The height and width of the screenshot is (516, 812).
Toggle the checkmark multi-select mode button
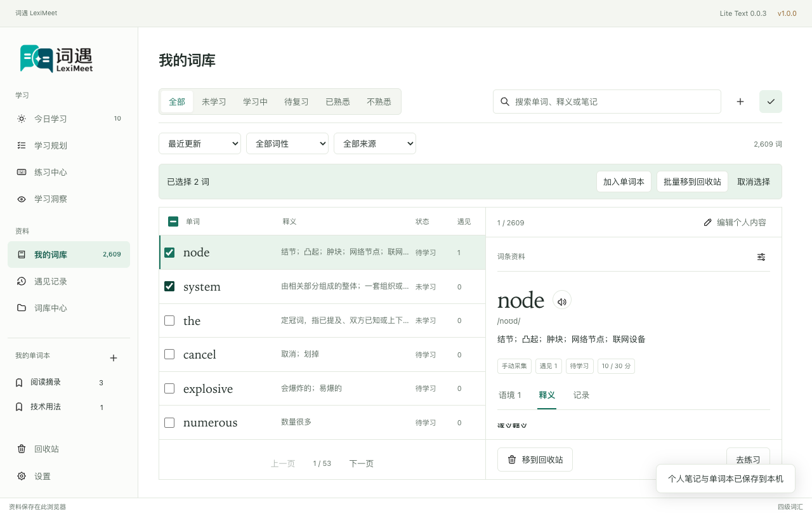tap(771, 102)
